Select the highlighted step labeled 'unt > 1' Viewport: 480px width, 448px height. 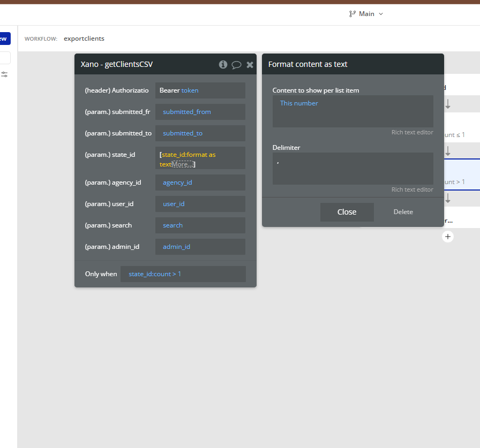(462, 174)
